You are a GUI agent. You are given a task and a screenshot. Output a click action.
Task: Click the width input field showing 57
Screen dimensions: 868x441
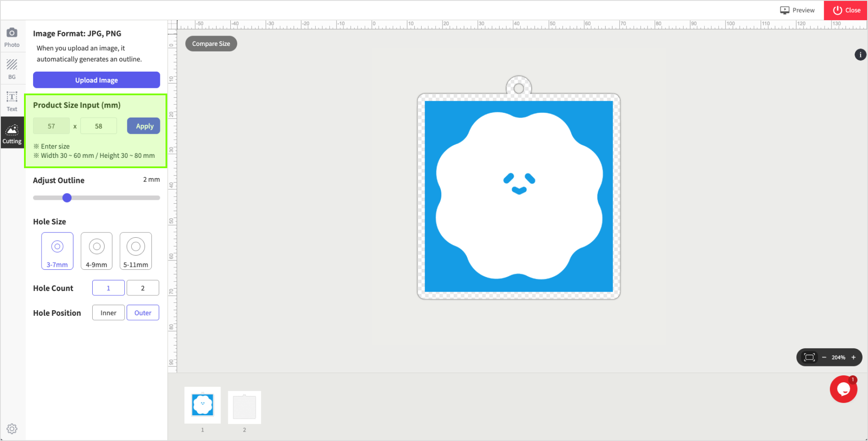51,126
